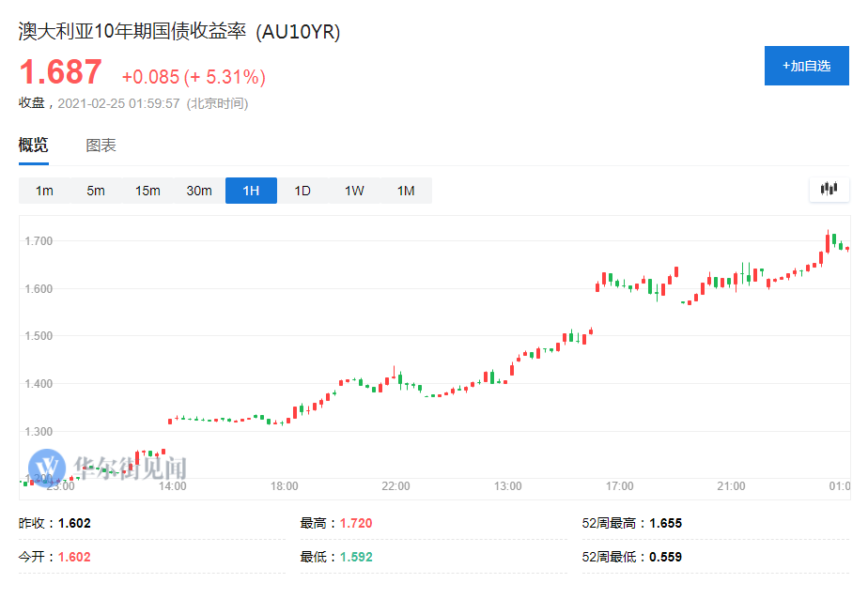The height and width of the screenshot is (599, 868).
Task: Click the 17:00 time axis label
Action: (x=620, y=486)
